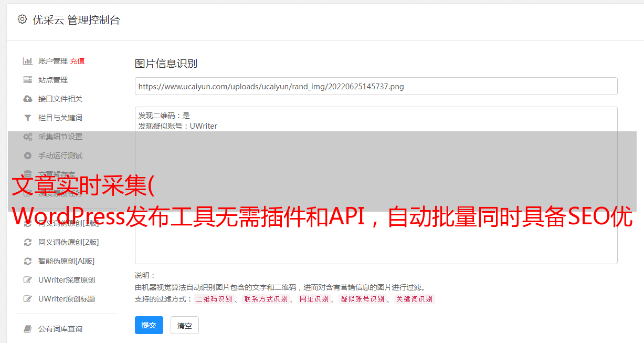The height and width of the screenshot is (343, 644).
Task: Open 账户管理 in the sidebar
Action: tap(53, 61)
